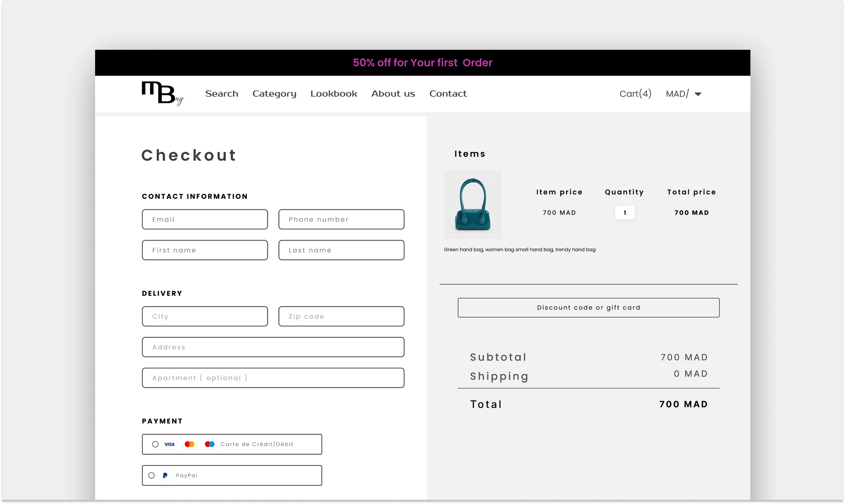
Task: Click the Mastercard icon in payment
Action: tap(189, 444)
